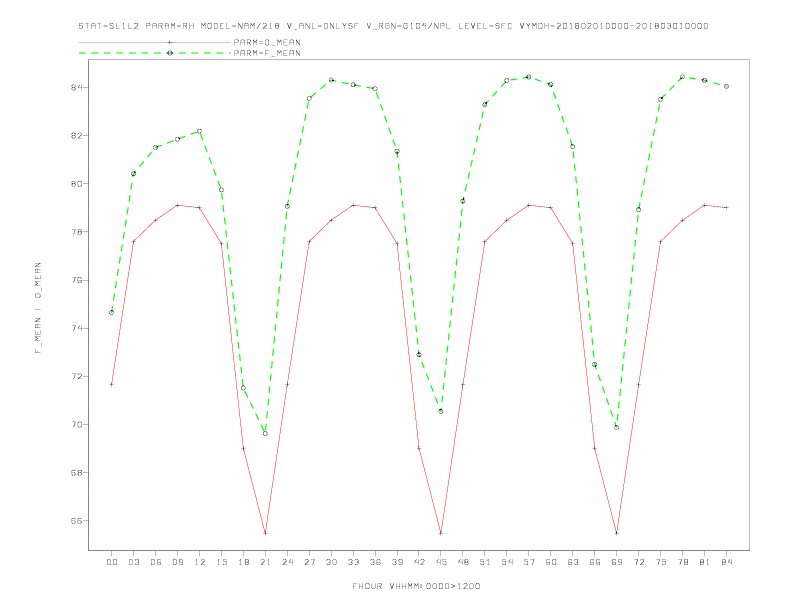Click the red O_MEAN minimum marker at hour 69

617,533
